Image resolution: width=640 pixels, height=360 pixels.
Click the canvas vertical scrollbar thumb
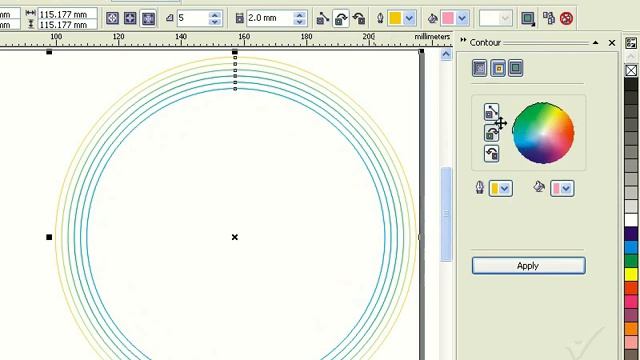[x=446, y=214]
